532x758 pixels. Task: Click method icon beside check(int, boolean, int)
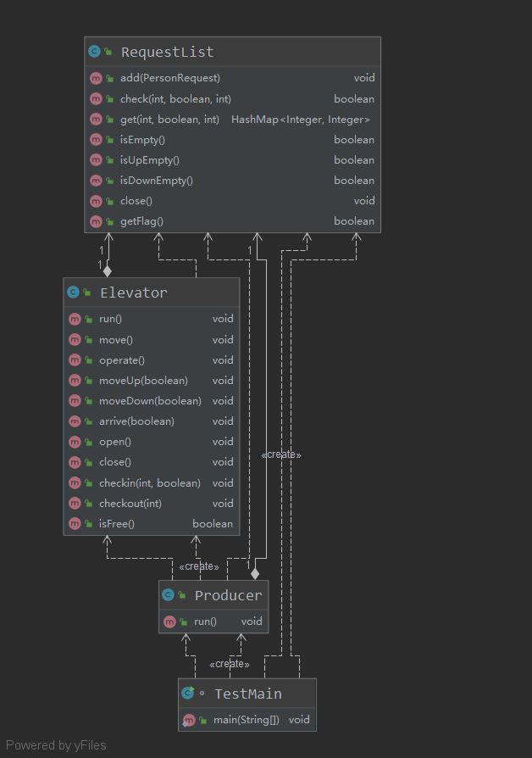[x=96, y=99]
